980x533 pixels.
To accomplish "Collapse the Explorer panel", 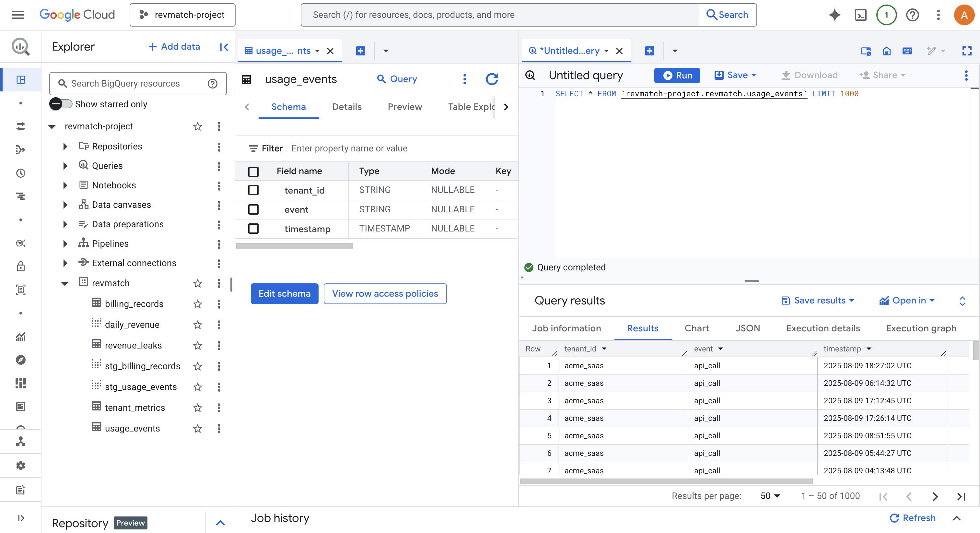I will (x=224, y=47).
